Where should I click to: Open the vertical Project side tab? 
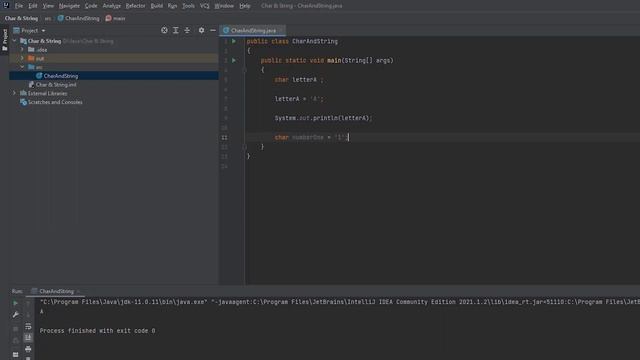click(x=4, y=40)
